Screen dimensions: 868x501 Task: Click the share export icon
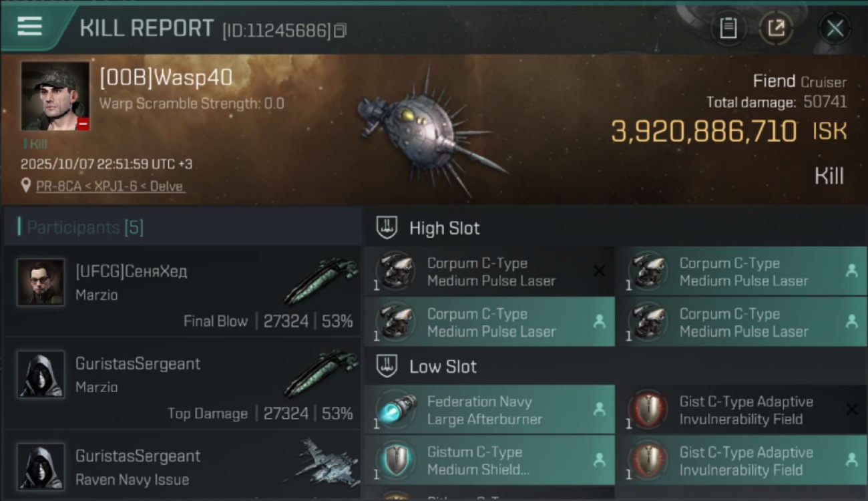point(776,28)
